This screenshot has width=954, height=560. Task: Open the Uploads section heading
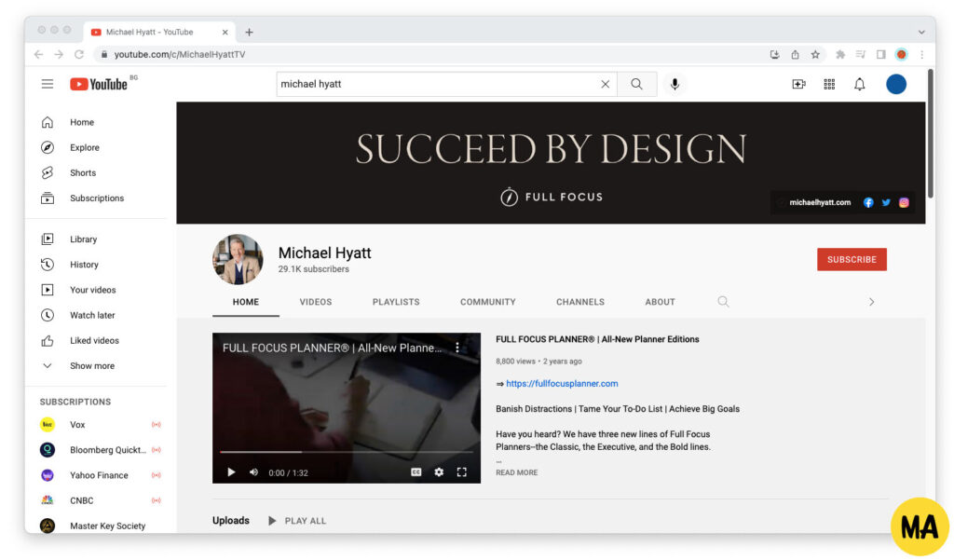[x=231, y=521]
